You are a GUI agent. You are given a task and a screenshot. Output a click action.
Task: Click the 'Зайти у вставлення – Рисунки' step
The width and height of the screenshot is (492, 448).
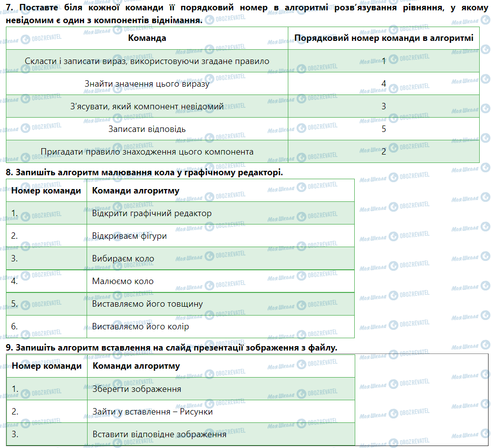tap(152, 412)
